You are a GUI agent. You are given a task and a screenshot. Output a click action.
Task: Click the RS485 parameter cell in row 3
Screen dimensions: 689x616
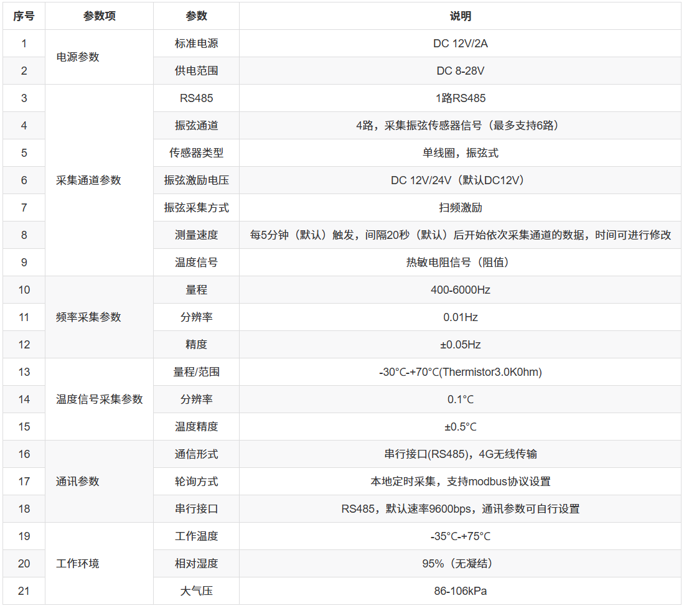coord(195,98)
